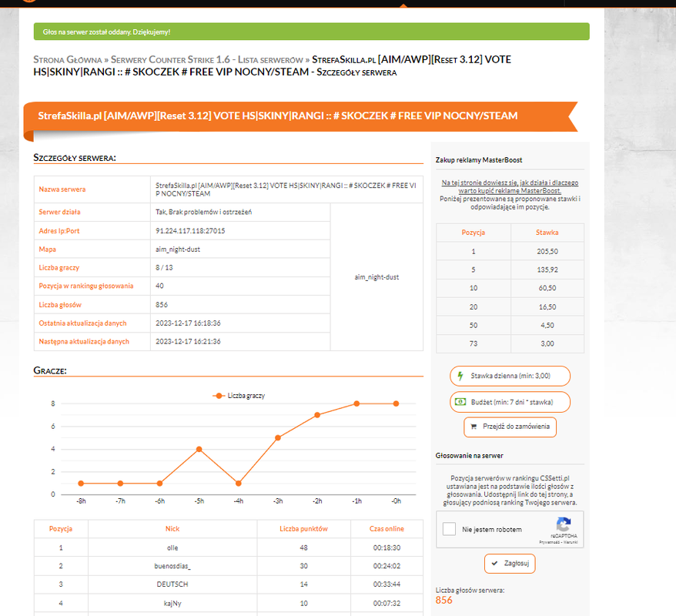Click the 60,50 rate value
This screenshot has width=676, height=616.
[x=547, y=288]
